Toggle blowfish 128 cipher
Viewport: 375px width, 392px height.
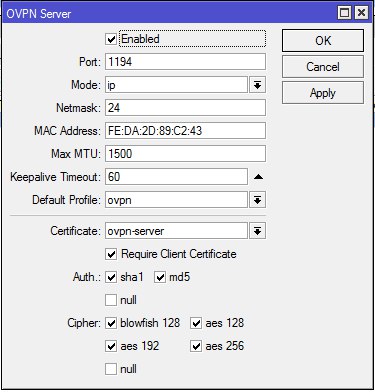pyautogui.click(x=111, y=323)
